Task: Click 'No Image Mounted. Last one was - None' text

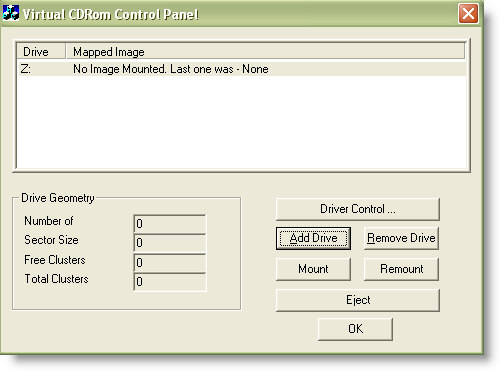Action: [x=171, y=69]
